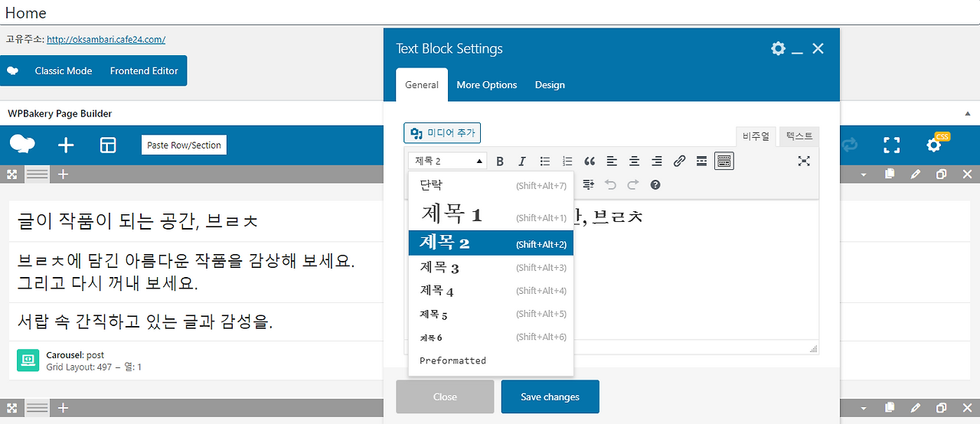Image resolution: width=980 pixels, height=424 pixels.
Task: Edit lower row with pencil icon
Action: (x=916, y=408)
